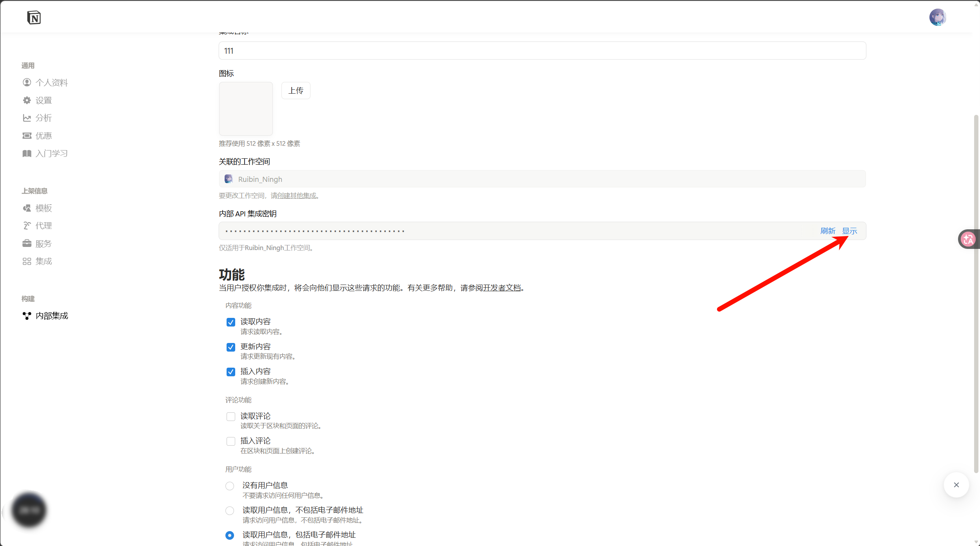This screenshot has height=546, width=980.
Task: Click the integration name field containing 111
Action: pos(542,51)
